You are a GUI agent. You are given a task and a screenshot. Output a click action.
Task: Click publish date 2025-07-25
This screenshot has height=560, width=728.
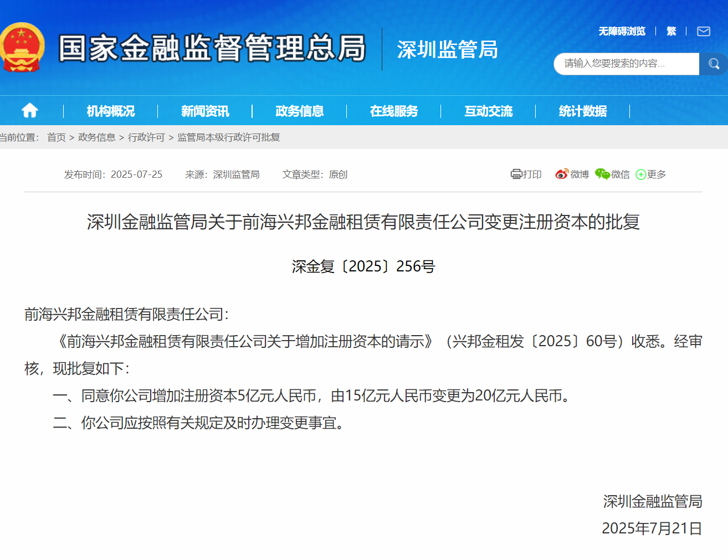[x=136, y=174]
